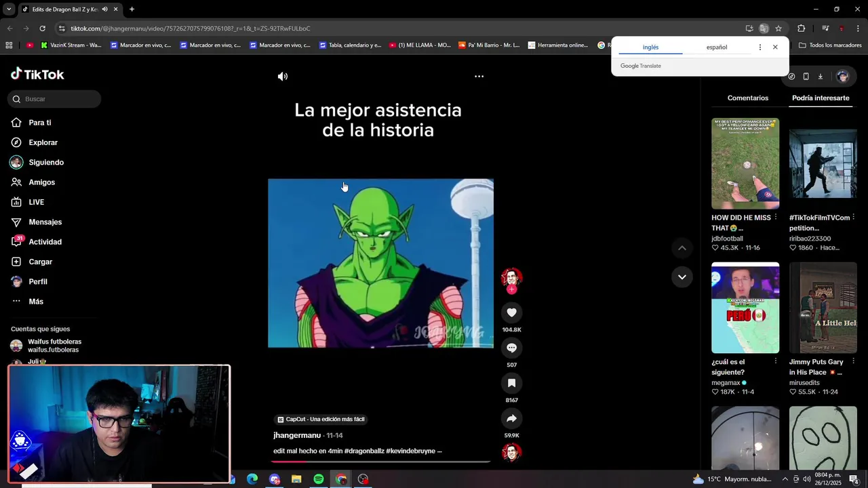Open Actividad notifications
Image resolution: width=868 pixels, height=488 pixels.
(x=45, y=242)
